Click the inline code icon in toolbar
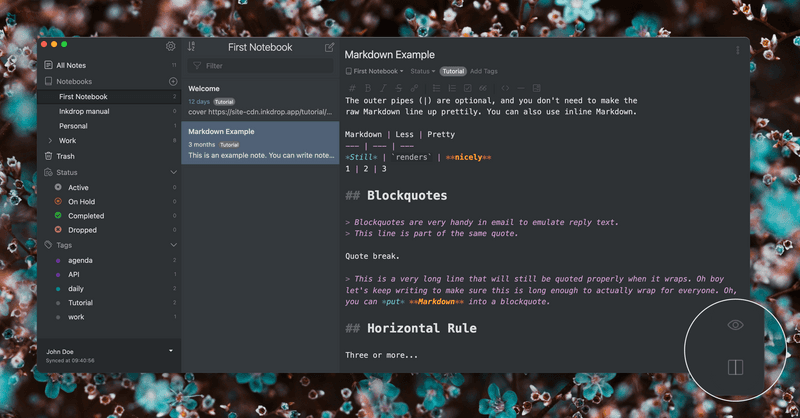 (504, 88)
